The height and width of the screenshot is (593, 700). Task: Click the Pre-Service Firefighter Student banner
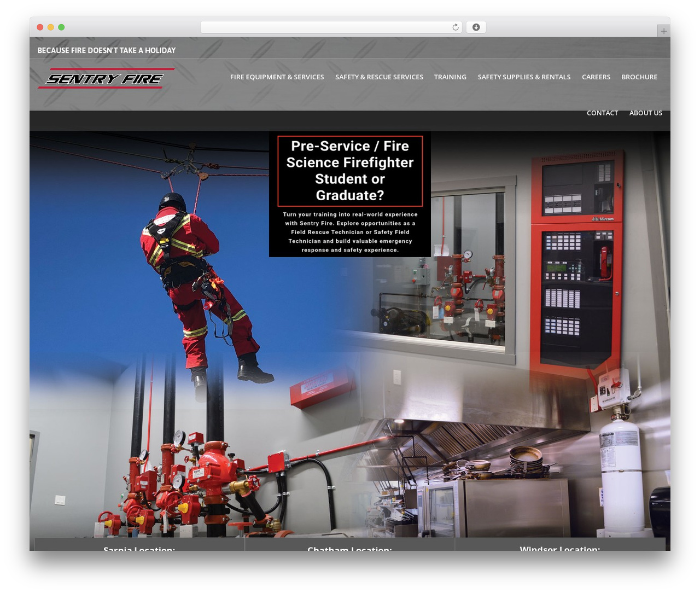pos(350,194)
